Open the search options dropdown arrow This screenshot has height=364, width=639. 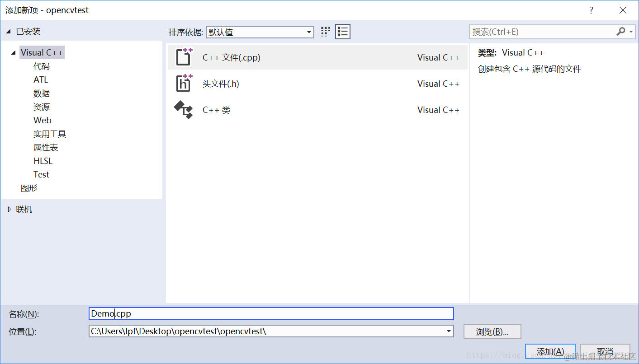tap(631, 32)
